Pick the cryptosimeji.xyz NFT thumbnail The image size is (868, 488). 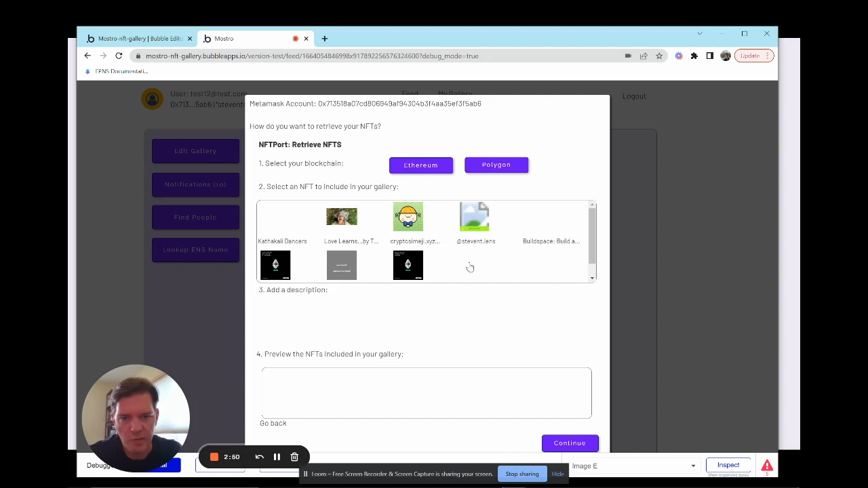point(408,217)
